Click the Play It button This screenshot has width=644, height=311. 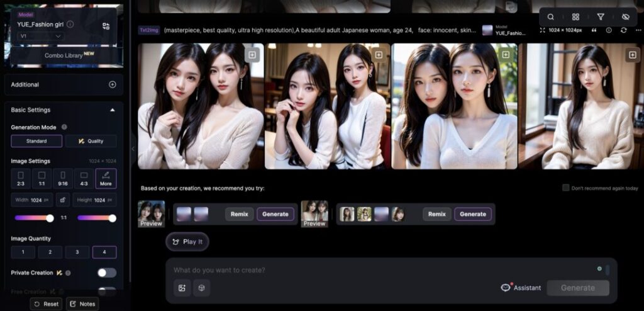(187, 242)
